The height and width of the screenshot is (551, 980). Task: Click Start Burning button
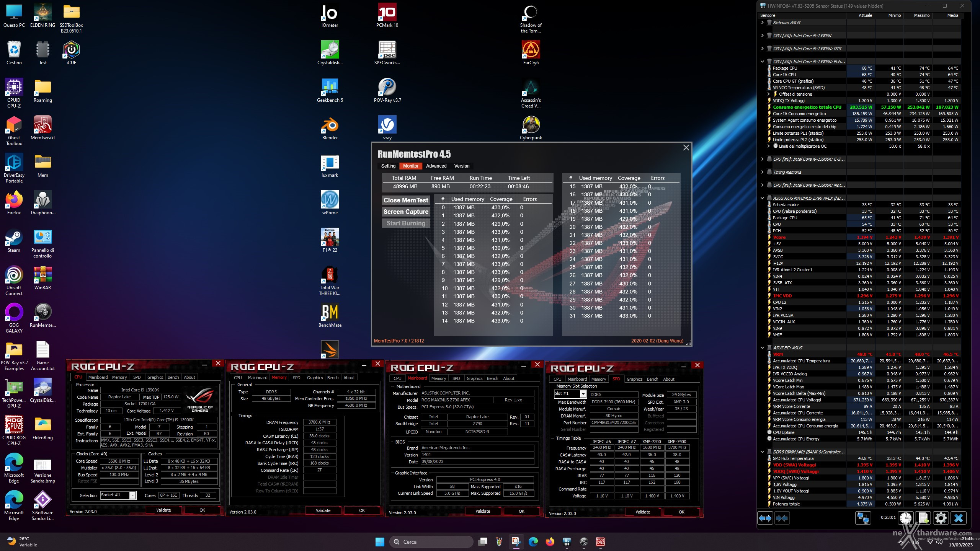[406, 223]
